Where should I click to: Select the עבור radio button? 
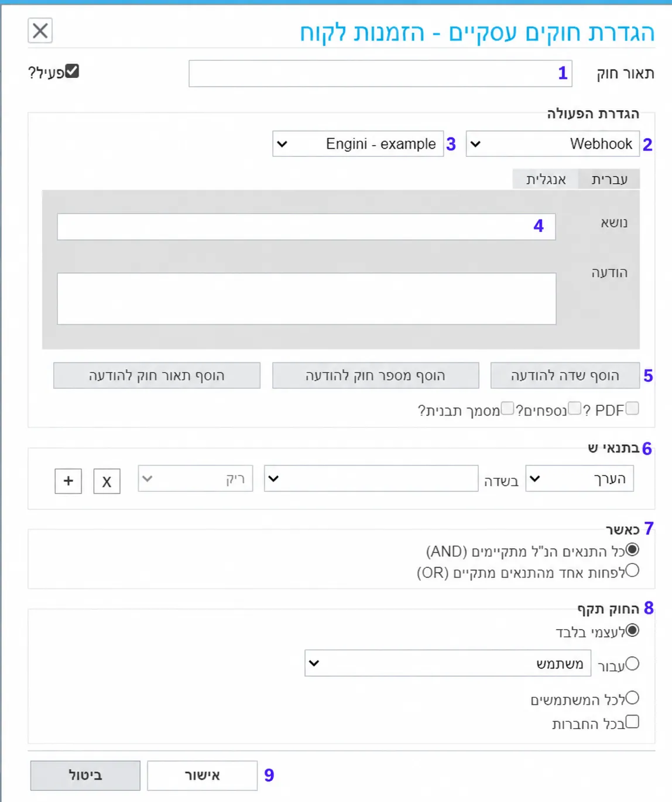click(x=632, y=664)
